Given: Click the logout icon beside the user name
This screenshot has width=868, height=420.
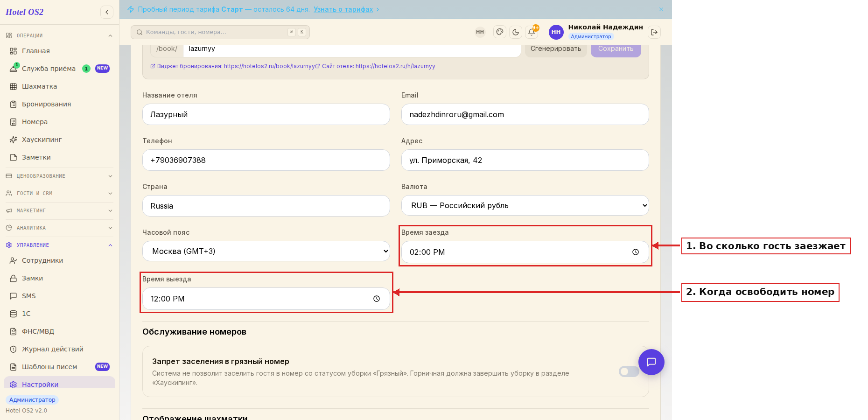Looking at the screenshot, I should point(654,32).
